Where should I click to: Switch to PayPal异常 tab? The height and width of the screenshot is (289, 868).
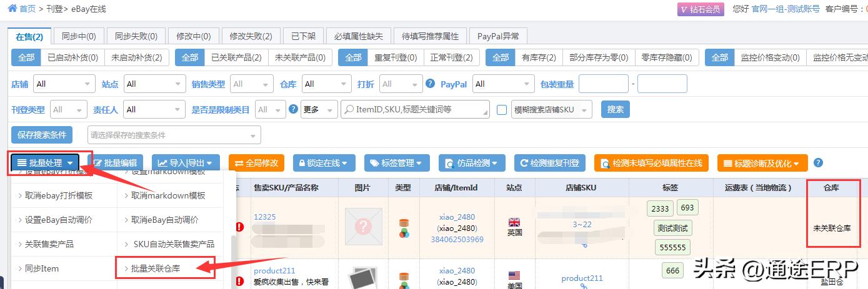click(x=498, y=36)
